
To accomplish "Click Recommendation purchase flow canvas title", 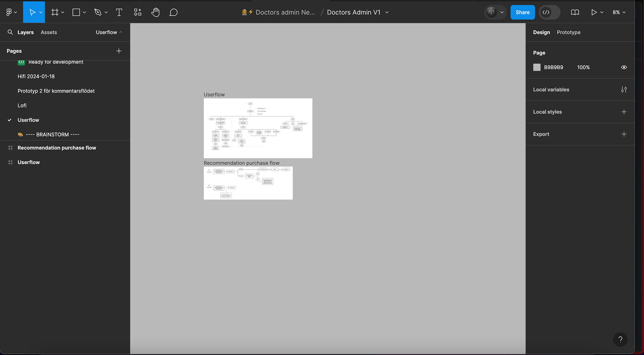I will (241, 163).
